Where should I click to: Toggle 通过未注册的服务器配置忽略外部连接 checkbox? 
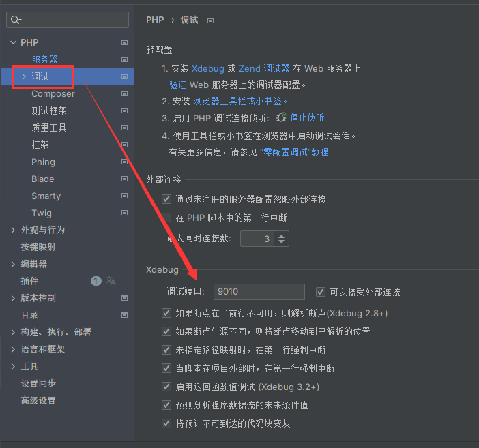[x=166, y=199]
